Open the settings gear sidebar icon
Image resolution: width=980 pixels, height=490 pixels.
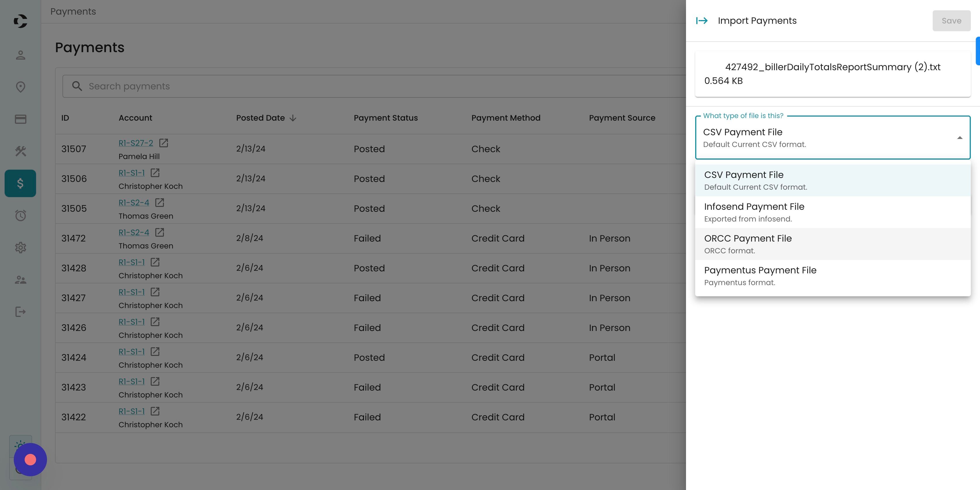pyautogui.click(x=21, y=248)
